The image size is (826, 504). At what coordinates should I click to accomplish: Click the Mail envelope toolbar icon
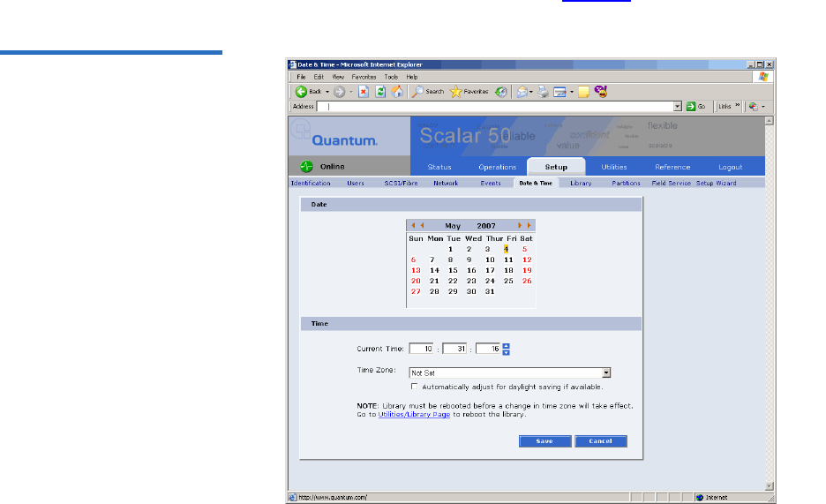pos(522,92)
